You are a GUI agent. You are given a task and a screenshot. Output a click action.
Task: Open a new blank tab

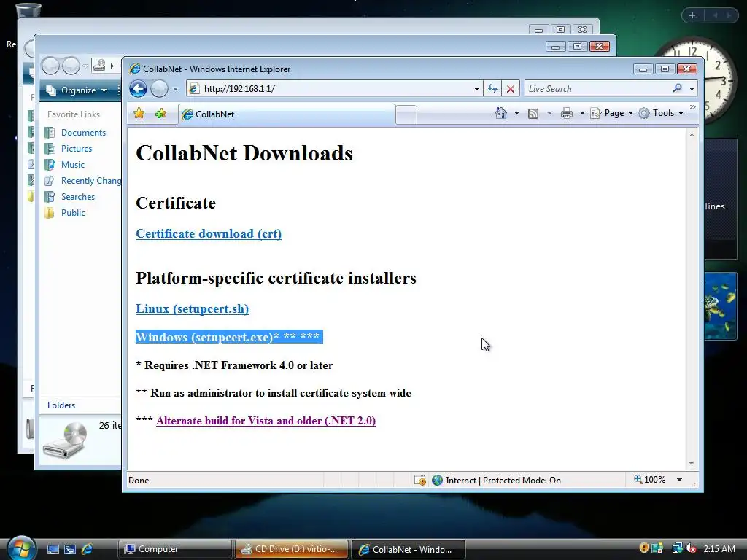pos(406,115)
